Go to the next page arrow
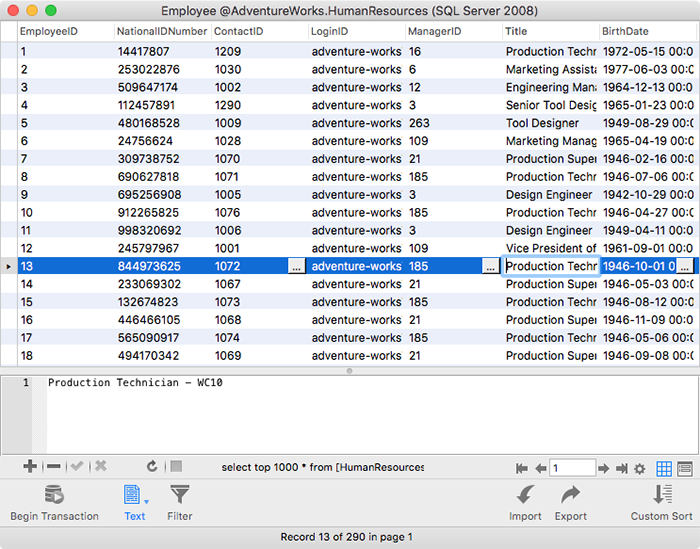The image size is (700, 549). click(x=604, y=468)
